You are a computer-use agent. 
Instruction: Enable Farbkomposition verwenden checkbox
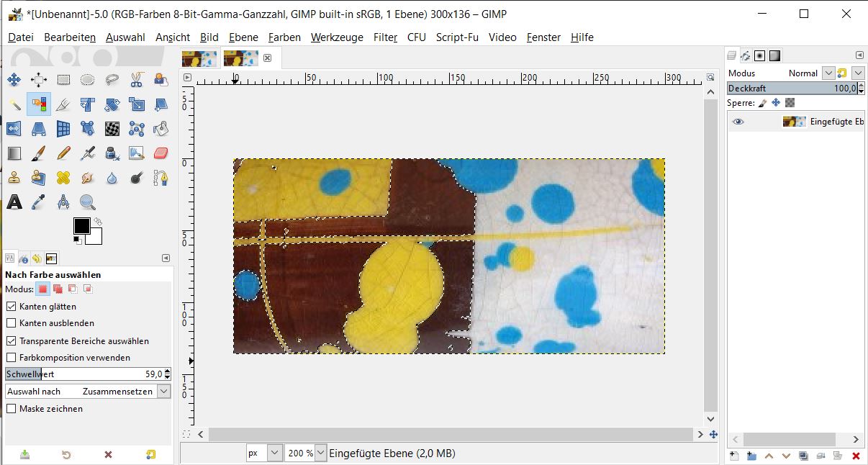[x=11, y=357]
